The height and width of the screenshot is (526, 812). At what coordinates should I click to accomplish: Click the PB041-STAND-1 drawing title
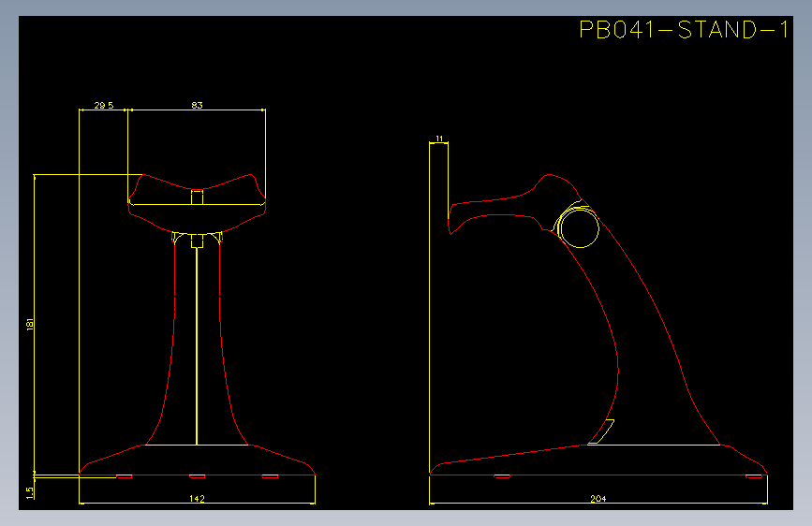[683, 30]
